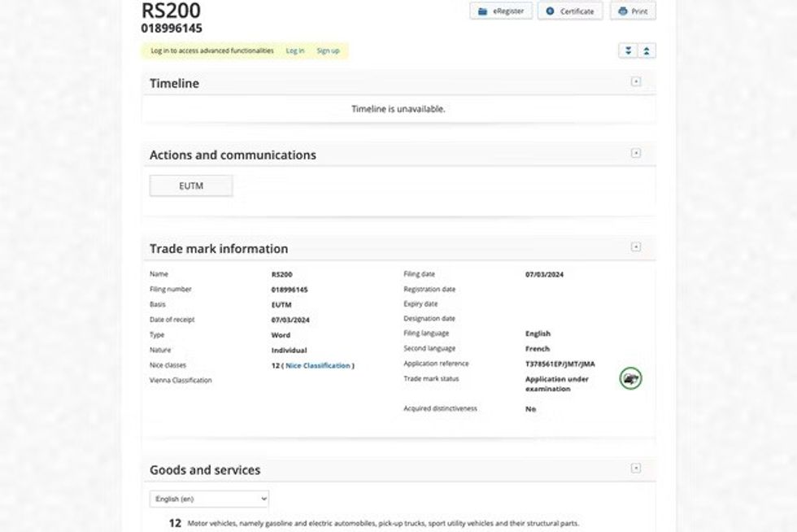Collapse all sections with double-up arrows
797x532 pixels.
[x=647, y=50]
